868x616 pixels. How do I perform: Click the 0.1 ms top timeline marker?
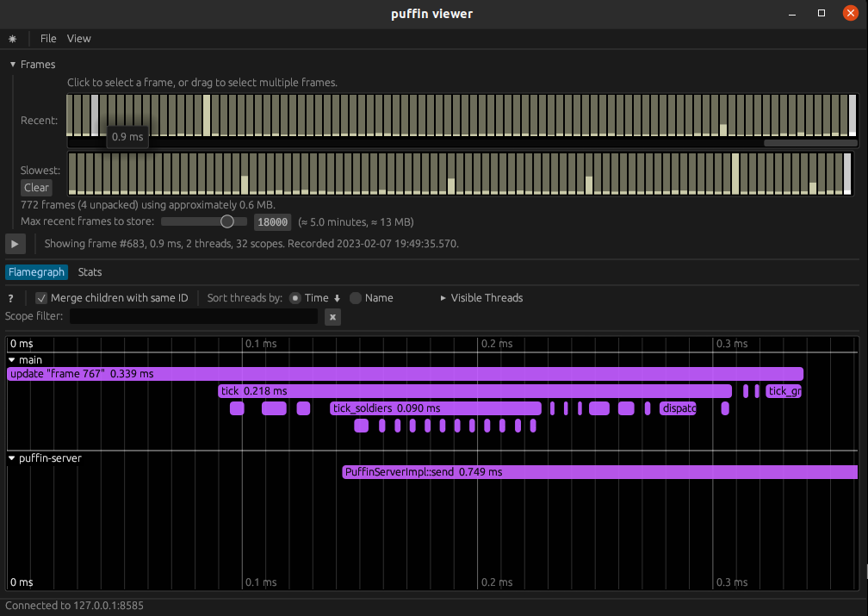[261, 344]
